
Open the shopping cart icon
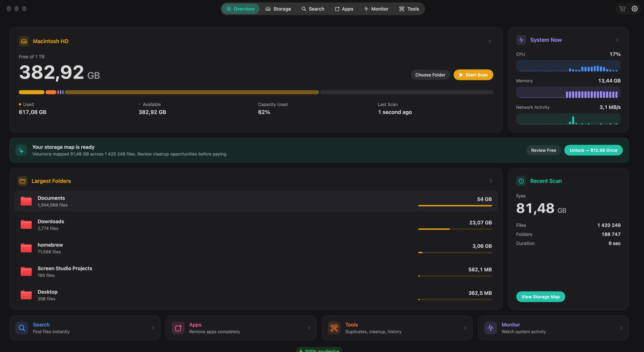(x=622, y=9)
